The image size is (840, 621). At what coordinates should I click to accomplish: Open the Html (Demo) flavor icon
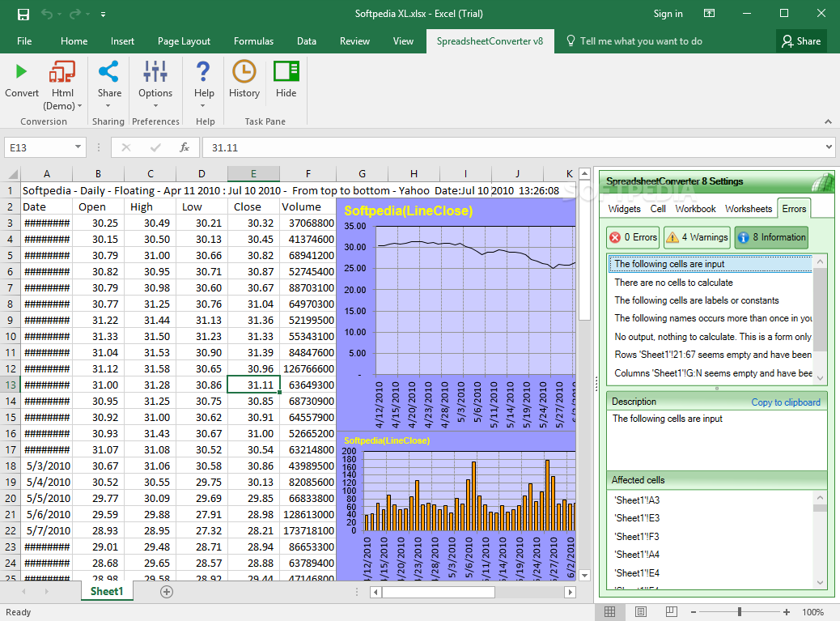[62, 71]
